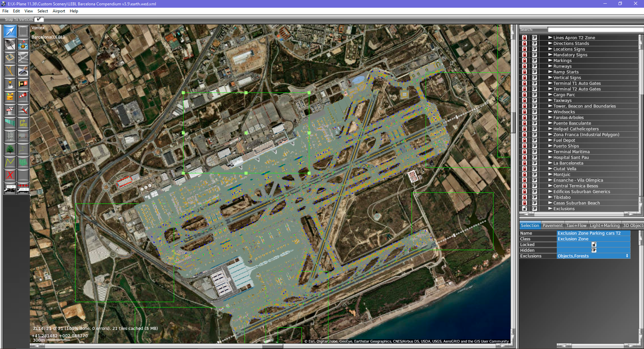Select Ensanche - Vila Olimpica row
Image resolution: width=644 pixels, height=349 pixels.
click(x=579, y=180)
